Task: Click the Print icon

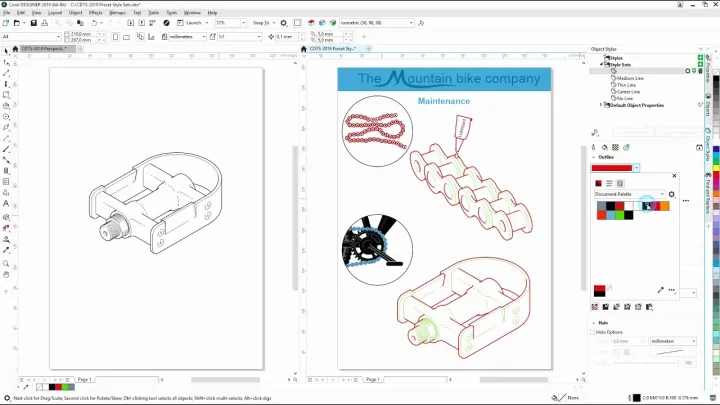Action: tap(45, 22)
